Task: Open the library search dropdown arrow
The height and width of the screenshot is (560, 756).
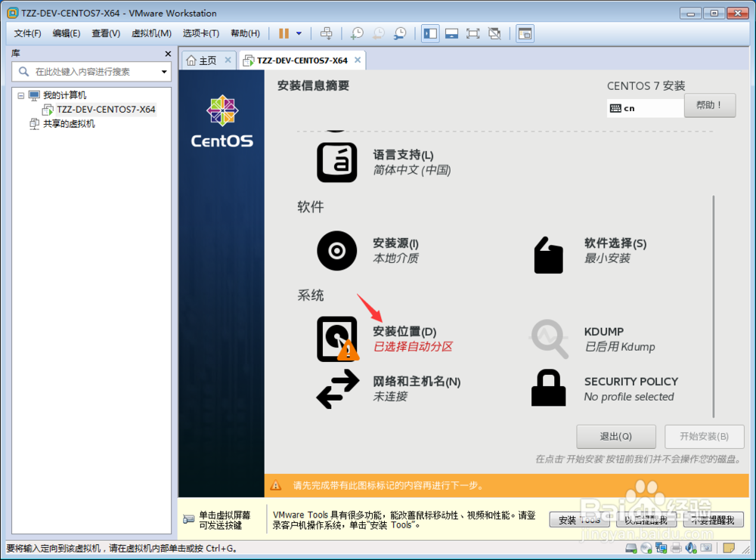Action: pyautogui.click(x=164, y=72)
